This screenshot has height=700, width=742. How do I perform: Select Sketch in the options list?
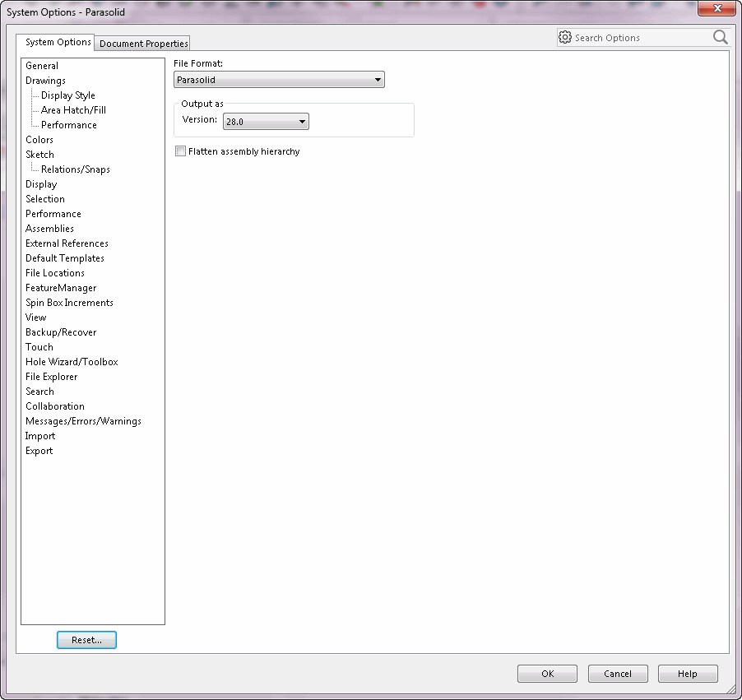[x=39, y=155]
